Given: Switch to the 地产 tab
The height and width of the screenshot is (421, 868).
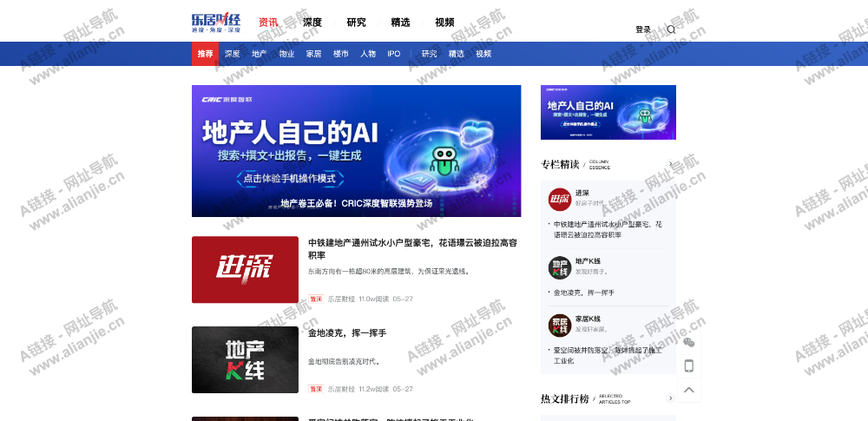Looking at the screenshot, I should 260,54.
